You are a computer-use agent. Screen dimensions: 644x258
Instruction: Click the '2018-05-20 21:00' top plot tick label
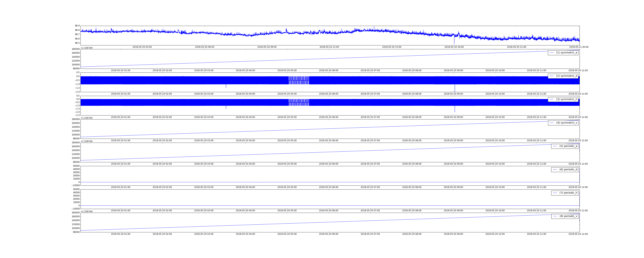(516, 47)
